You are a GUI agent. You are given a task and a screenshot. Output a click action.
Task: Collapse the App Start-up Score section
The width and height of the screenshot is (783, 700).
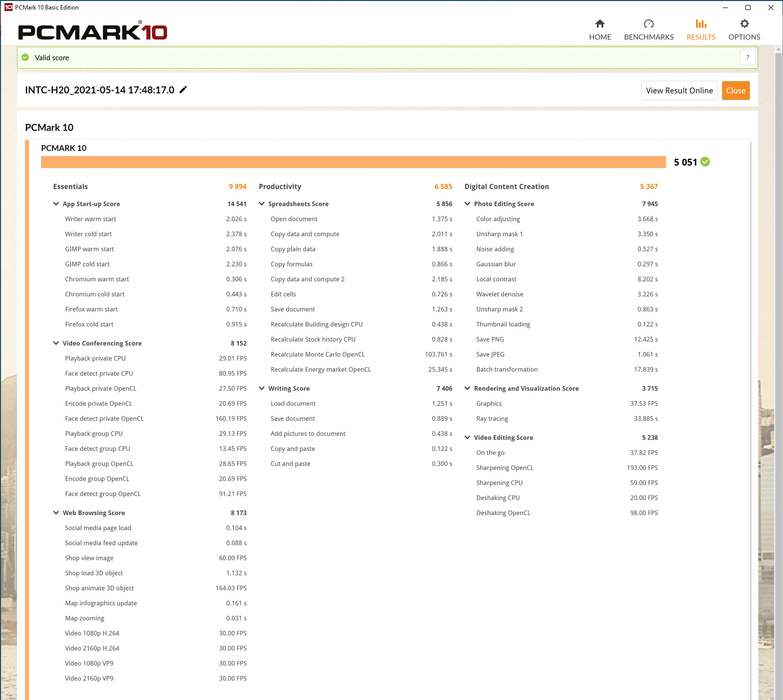[56, 204]
